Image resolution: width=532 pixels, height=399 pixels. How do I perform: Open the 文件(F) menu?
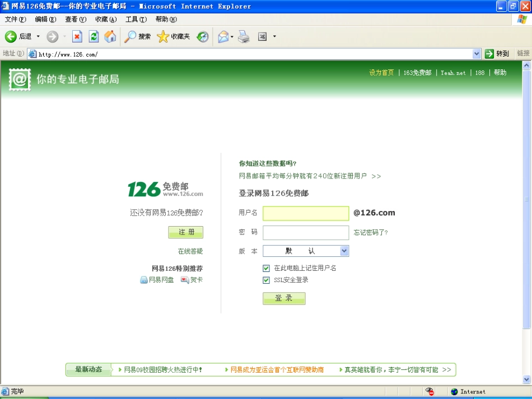pos(15,20)
